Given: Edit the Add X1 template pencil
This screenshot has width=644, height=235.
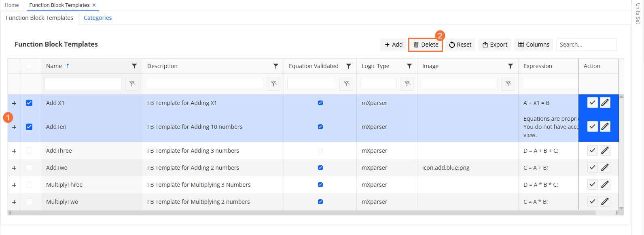Looking at the screenshot, I should (x=605, y=103).
